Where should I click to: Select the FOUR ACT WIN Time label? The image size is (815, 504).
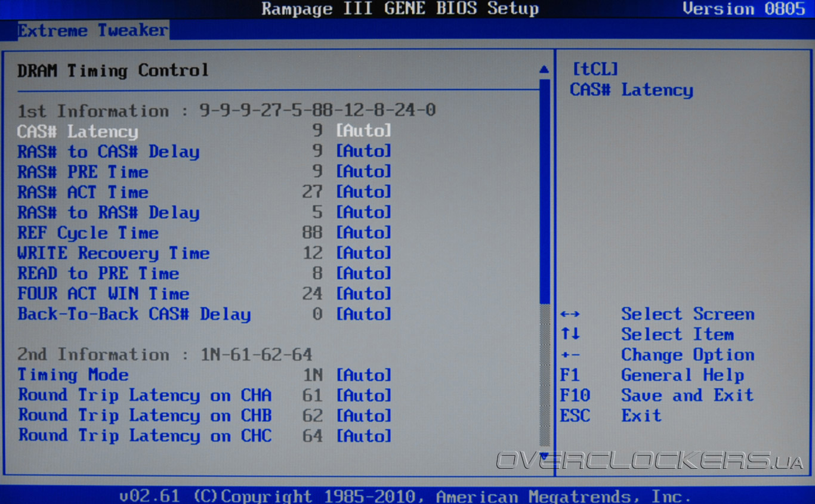pyautogui.click(x=103, y=293)
